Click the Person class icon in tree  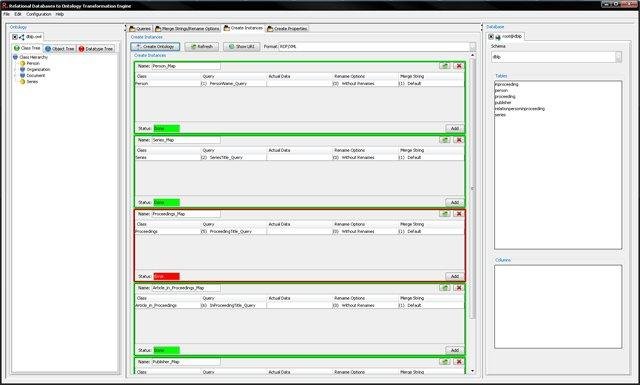[22, 63]
